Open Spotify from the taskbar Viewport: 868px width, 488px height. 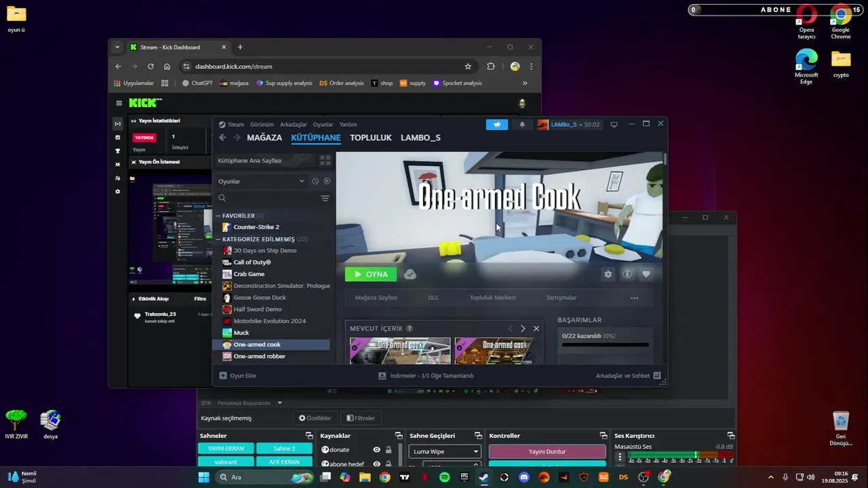pos(444,477)
